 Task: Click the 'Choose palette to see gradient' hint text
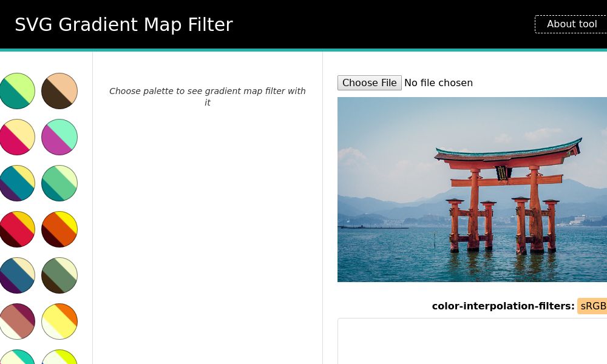tap(208, 96)
